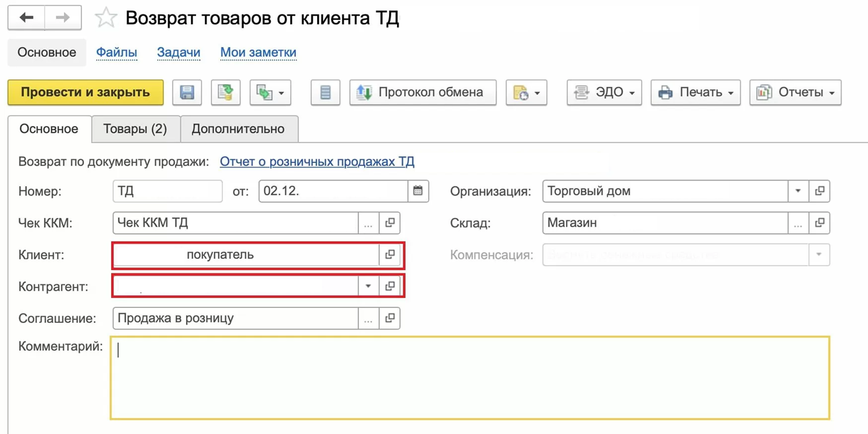Open the Организация record via open icon
Screen dimensions: 868x434
(820, 191)
